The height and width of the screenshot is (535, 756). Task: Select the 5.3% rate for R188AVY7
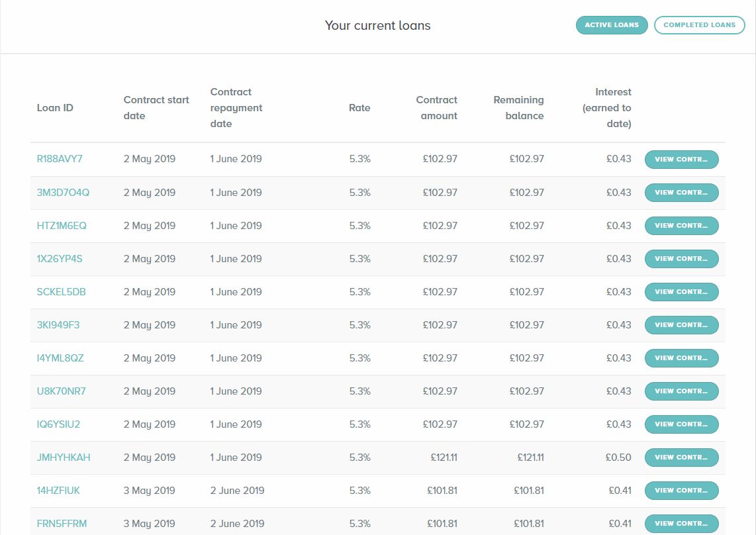[359, 159]
